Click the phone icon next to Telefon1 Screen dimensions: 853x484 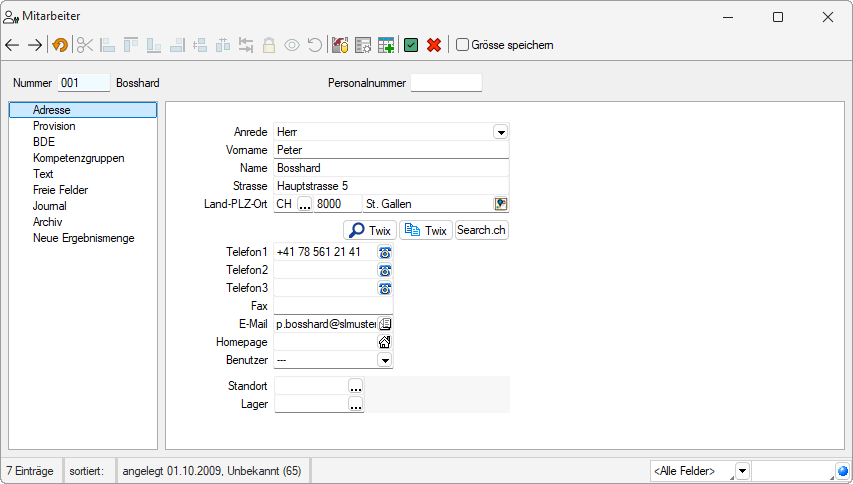coord(385,252)
